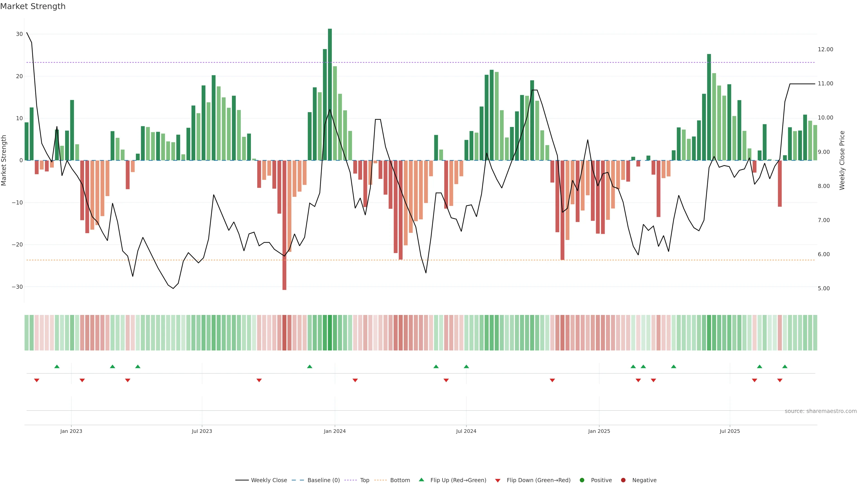Click the leftmost red flip-down triangle marker
The height and width of the screenshot is (488, 868).
click(37, 380)
